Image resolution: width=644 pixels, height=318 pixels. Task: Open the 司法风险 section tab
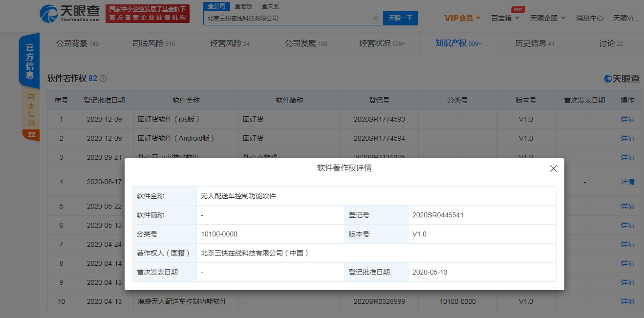click(153, 43)
